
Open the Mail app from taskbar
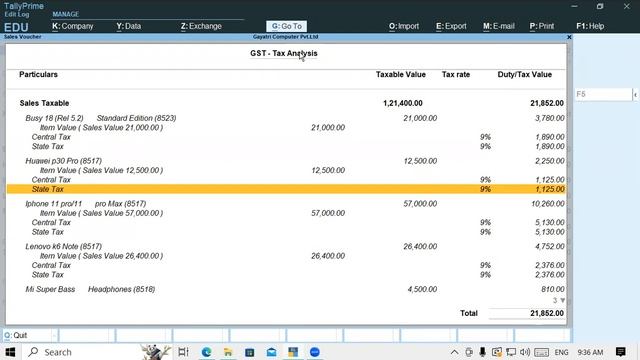coord(271,352)
